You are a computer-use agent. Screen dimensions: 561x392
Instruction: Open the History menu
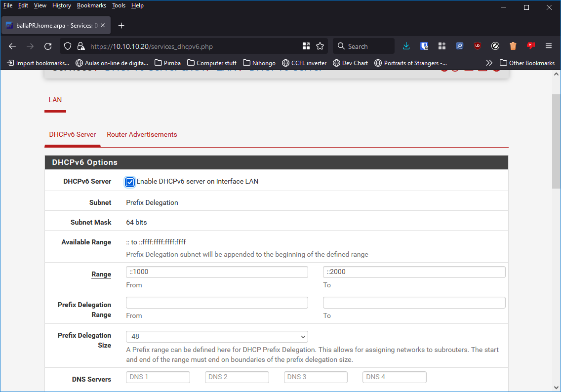coord(62,5)
